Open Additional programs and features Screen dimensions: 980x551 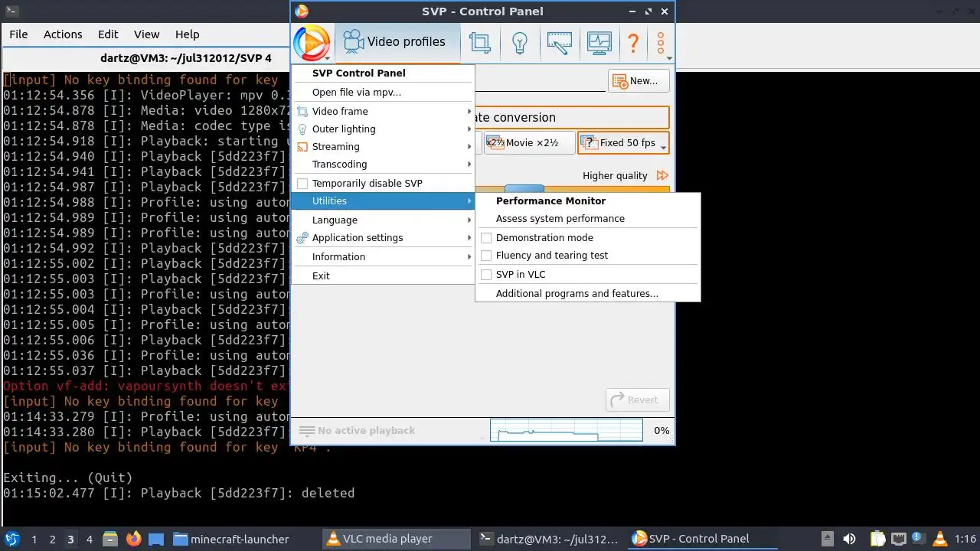[587, 294]
